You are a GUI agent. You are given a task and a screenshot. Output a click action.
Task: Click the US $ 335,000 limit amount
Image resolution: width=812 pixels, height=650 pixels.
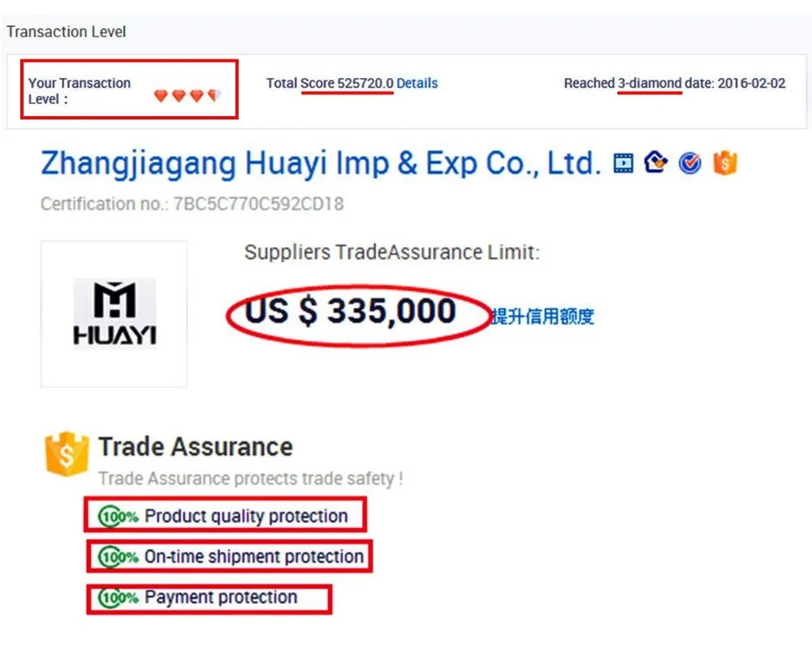350,311
